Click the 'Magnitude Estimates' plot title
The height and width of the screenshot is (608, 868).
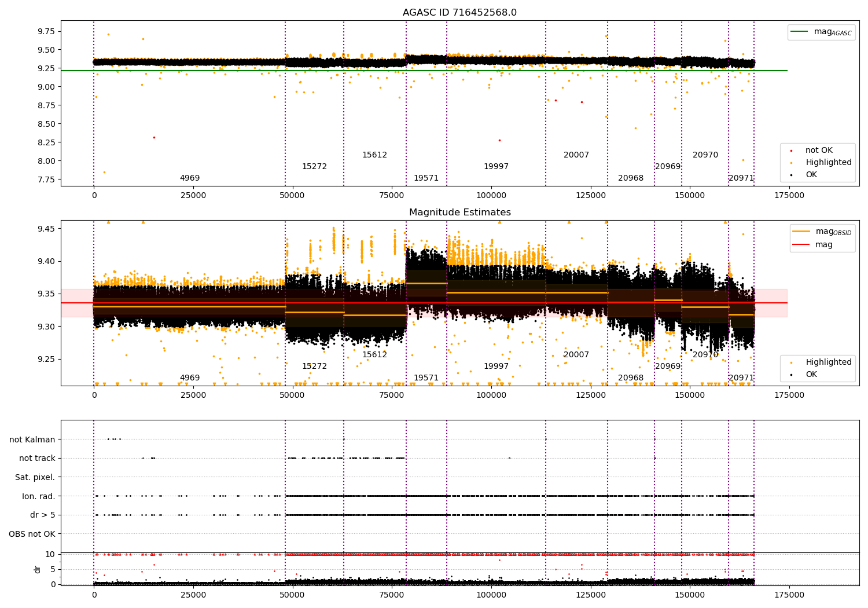point(459,213)
